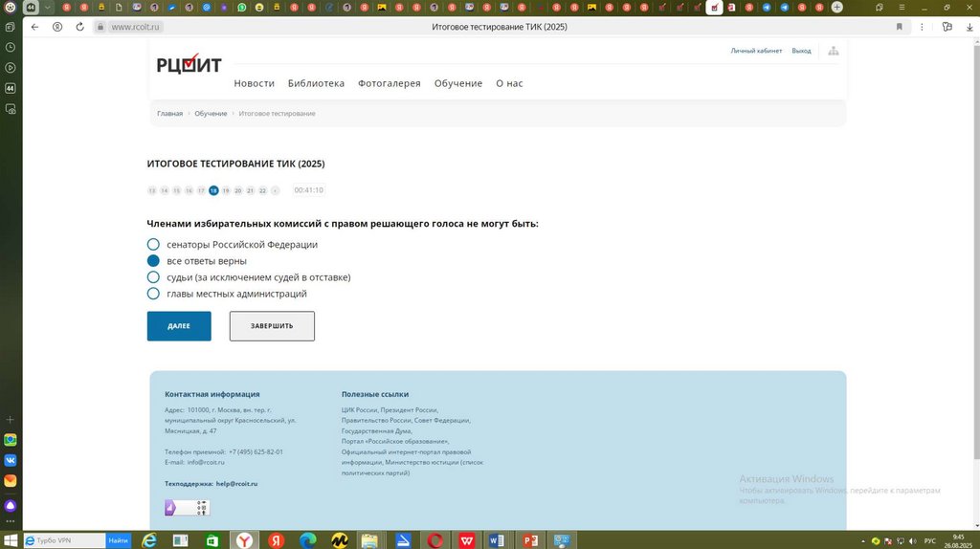Image resolution: width=980 pixels, height=549 pixels.
Task: Click the taskbar search field Турбо VPN
Action: [x=64, y=540]
